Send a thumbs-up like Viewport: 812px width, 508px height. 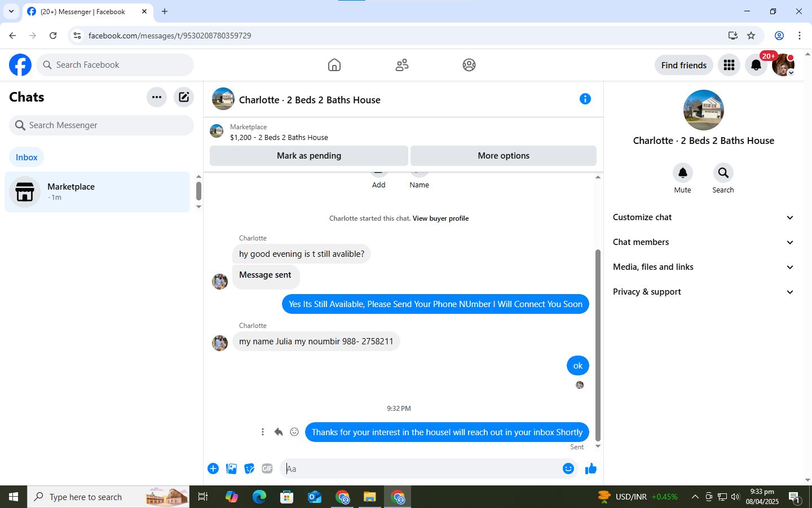click(590, 468)
